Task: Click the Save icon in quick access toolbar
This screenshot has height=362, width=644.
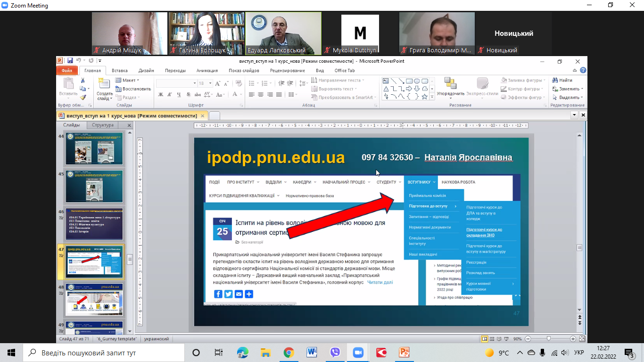Action: [70, 61]
